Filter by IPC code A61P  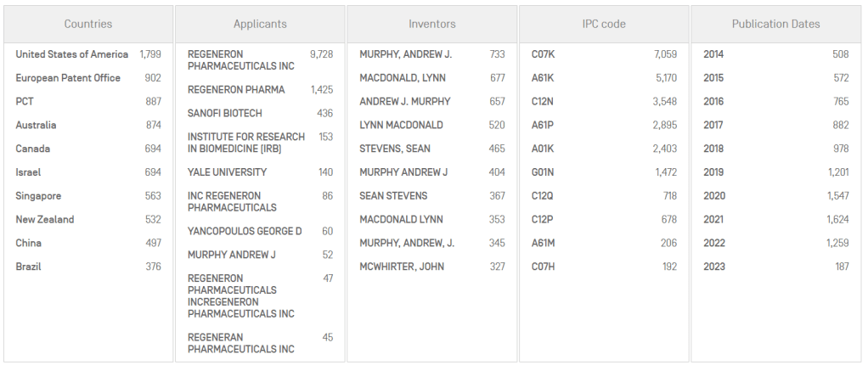coord(543,125)
